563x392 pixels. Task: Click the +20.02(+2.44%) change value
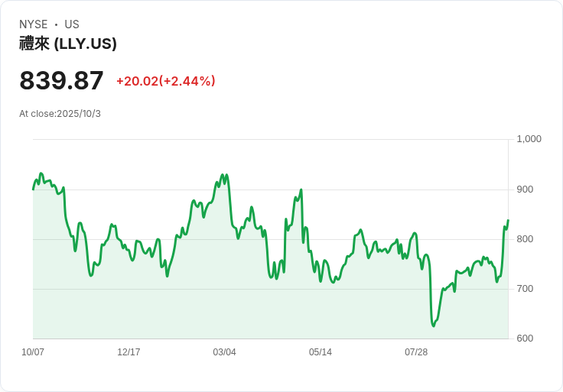(166, 81)
